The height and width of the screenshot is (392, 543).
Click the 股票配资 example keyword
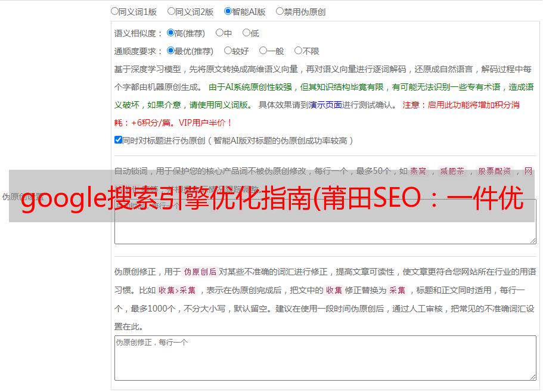click(495, 171)
